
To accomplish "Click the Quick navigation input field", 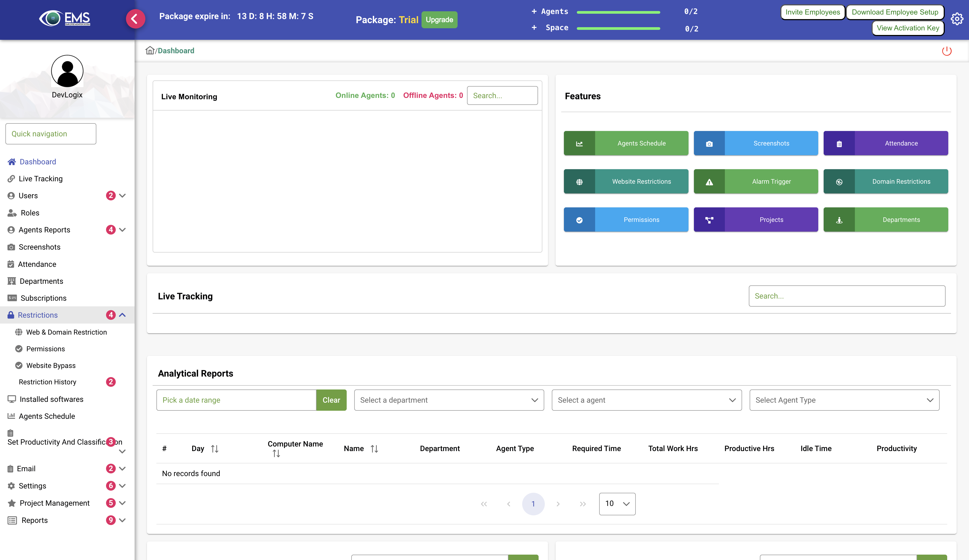I will 51,134.
